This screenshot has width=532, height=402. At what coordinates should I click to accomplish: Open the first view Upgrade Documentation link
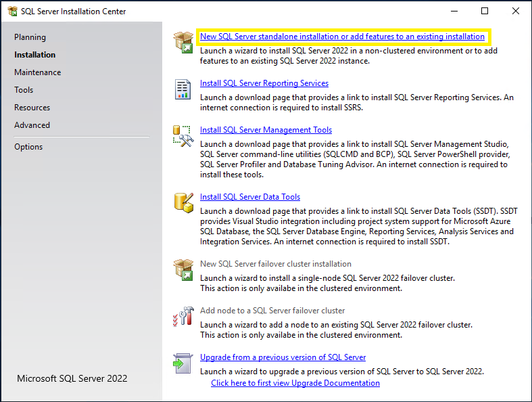pos(295,383)
